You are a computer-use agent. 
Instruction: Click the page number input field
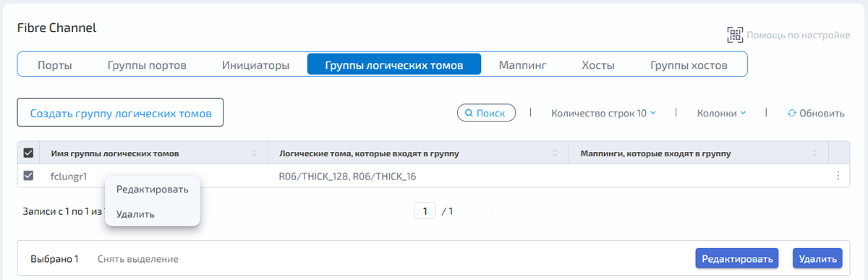tap(425, 211)
